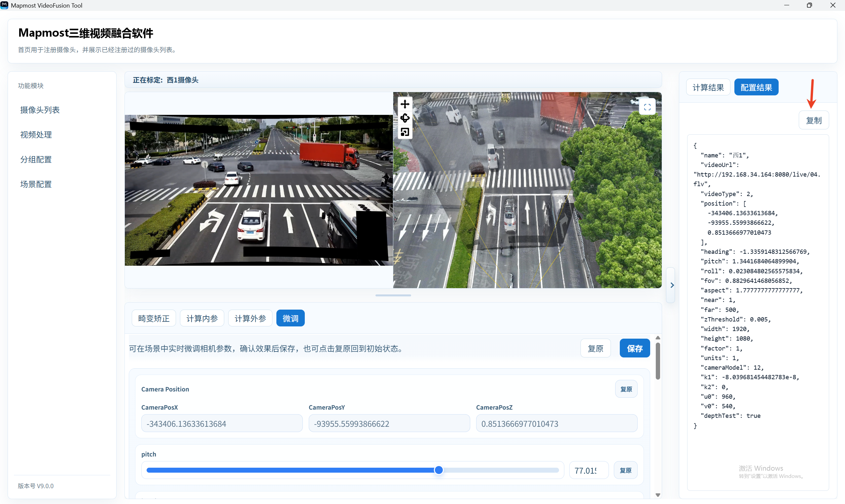Select the move/pan tool in 3D view

click(405, 104)
